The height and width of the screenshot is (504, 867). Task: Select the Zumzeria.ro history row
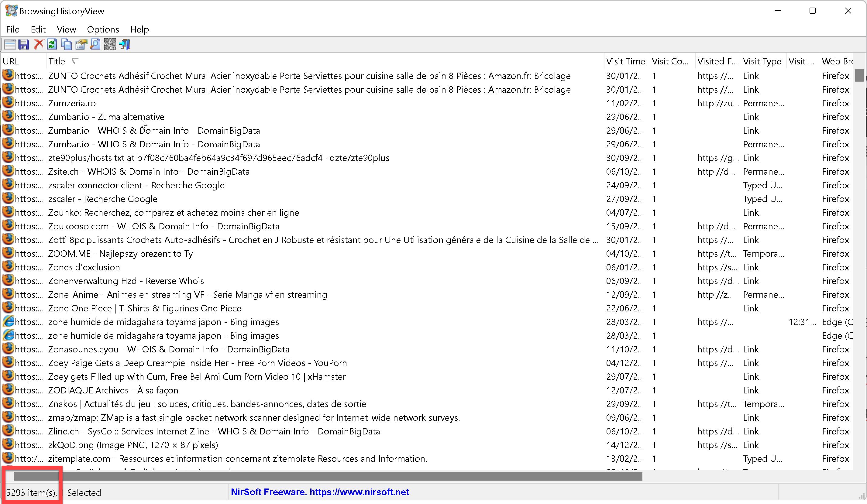[72, 103]
